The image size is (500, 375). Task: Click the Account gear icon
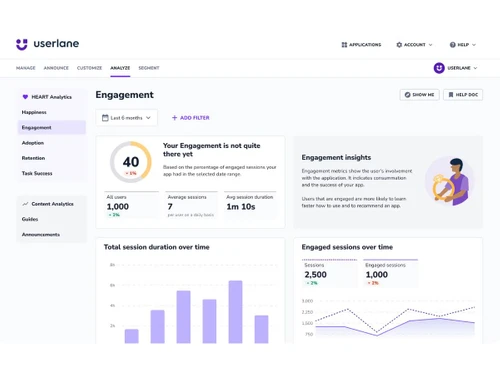coord(399,45)
